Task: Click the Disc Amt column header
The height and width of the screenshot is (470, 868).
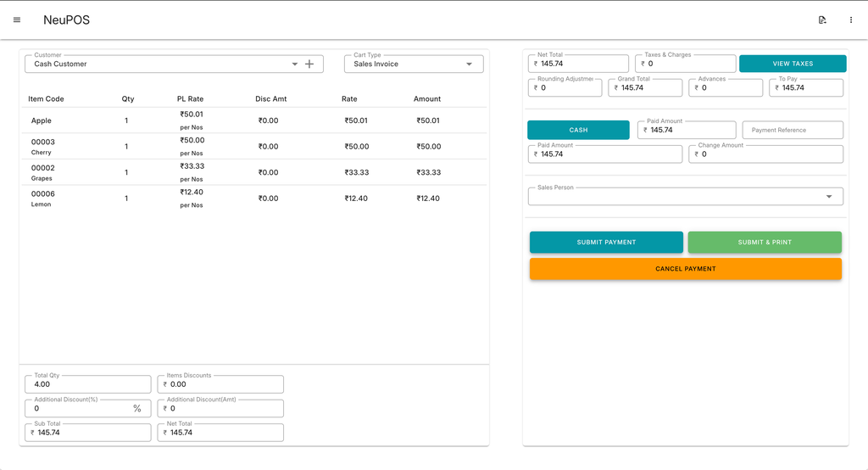Action: coord(270,98)
